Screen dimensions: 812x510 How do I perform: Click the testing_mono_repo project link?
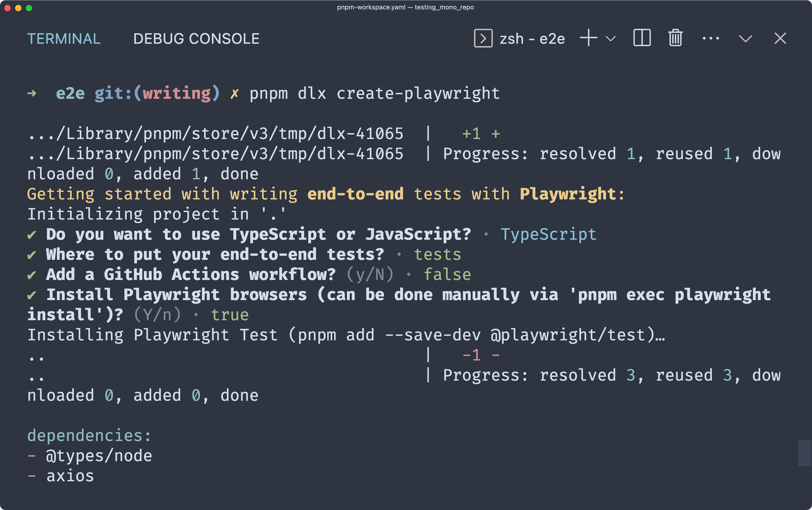[x=458, y=7]
